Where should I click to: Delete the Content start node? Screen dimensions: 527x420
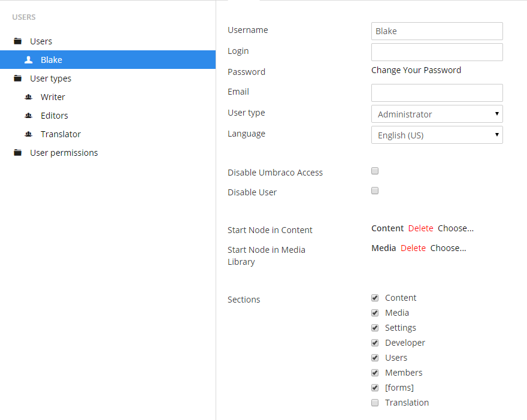pos(420,228)
